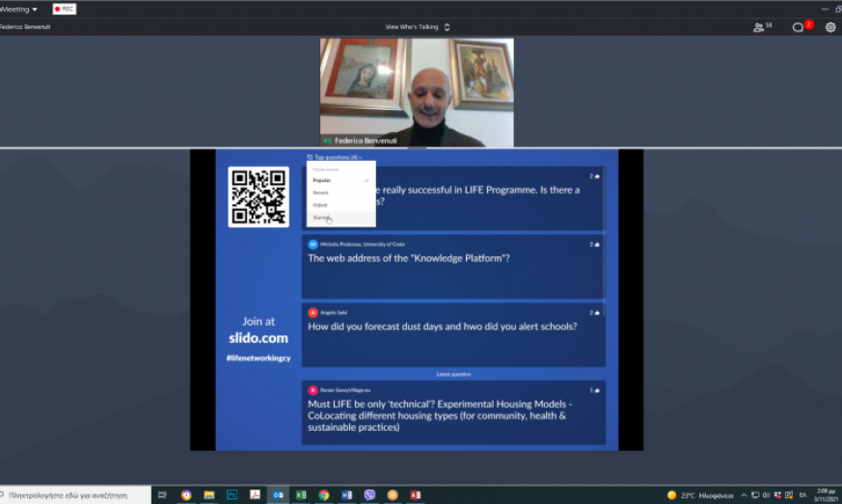Select the Starred display option
This screenshot has width=842, height=504.
tap(341, 218)
